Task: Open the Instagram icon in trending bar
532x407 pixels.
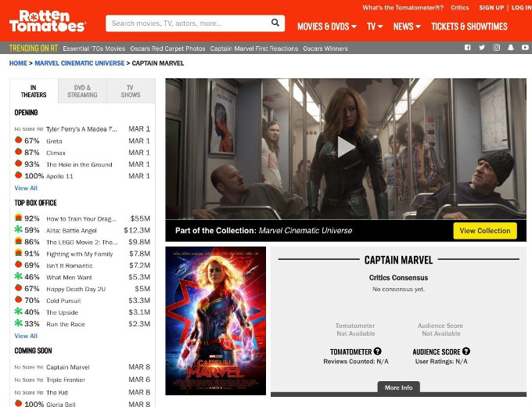Action: click(497, 49)
